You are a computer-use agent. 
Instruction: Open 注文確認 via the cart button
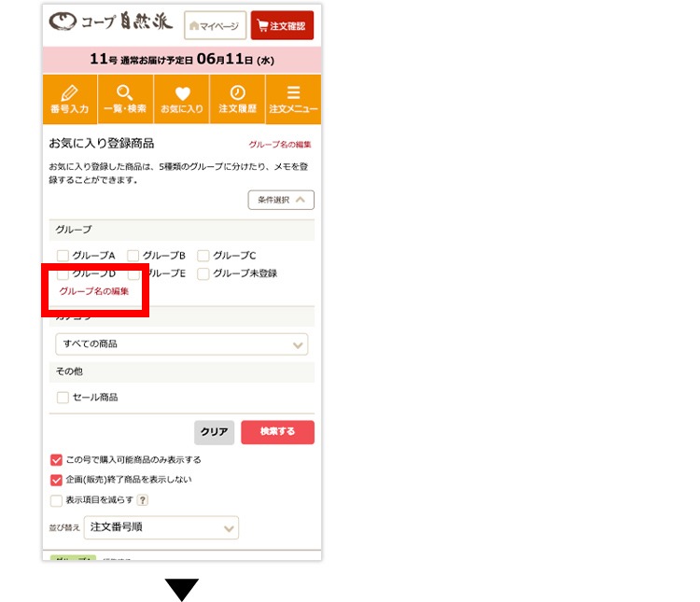[x=282, y=26]
